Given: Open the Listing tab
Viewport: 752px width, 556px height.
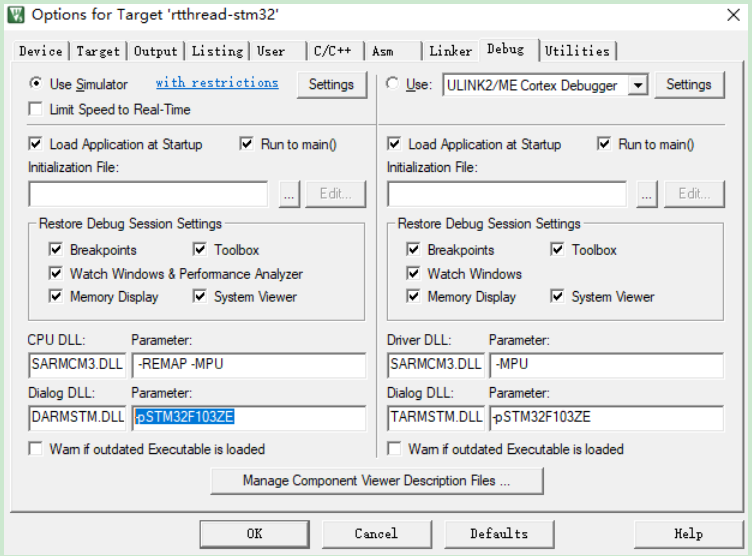Looking at the screenshot, I should click(217, 51).
